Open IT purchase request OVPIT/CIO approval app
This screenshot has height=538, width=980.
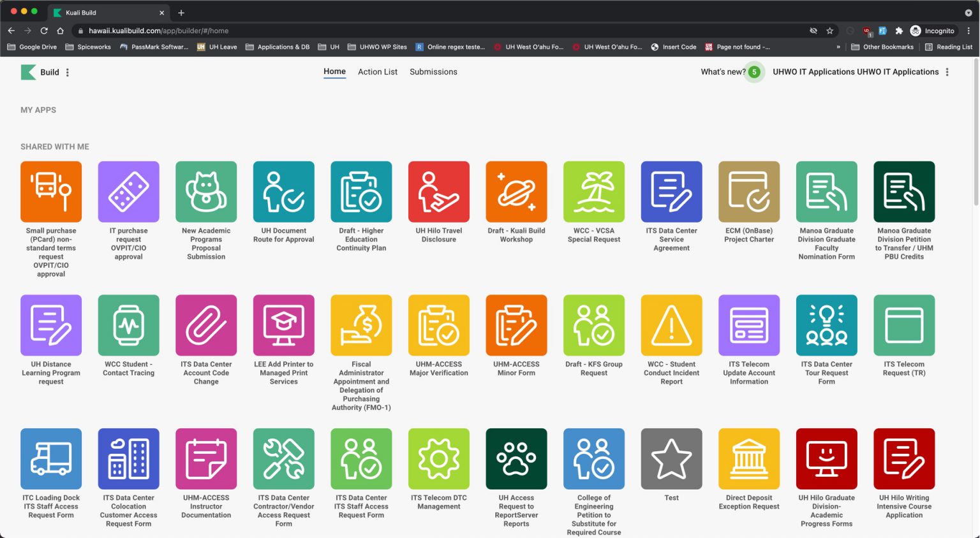click(128, 191)
